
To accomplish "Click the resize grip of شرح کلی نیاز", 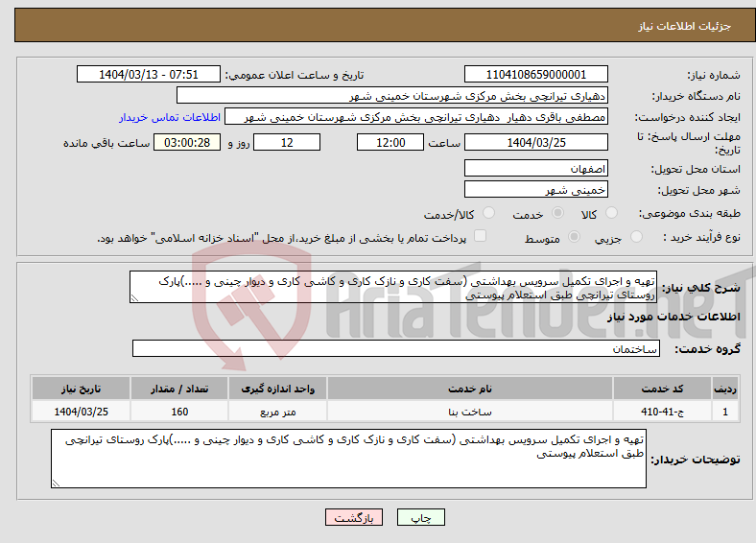I will (134, 298).
